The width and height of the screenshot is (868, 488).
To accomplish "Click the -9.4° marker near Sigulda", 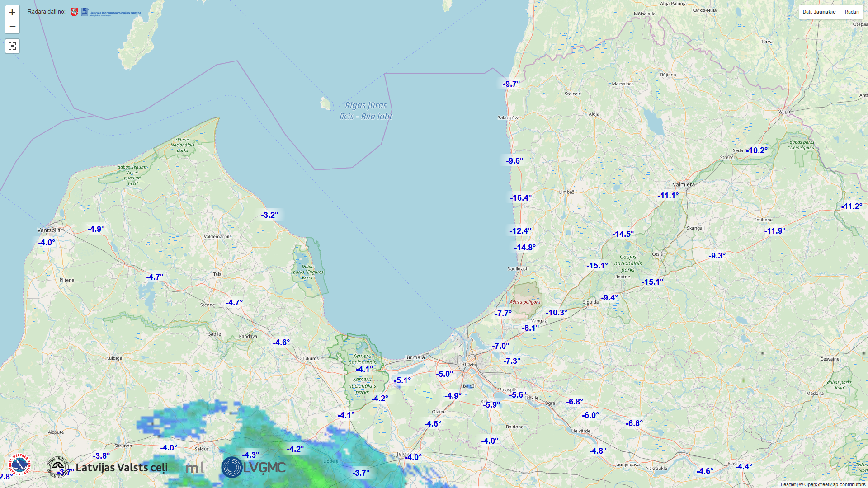I will 609,298.
